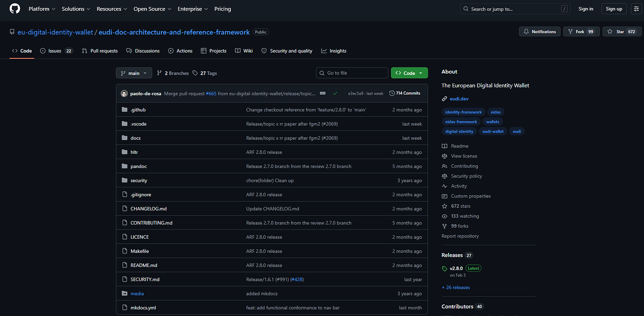Image resolution: width=644 pixels, height=316 pixels.
Task: Open the Enterprise dropdown
Action: pos(192,9)
